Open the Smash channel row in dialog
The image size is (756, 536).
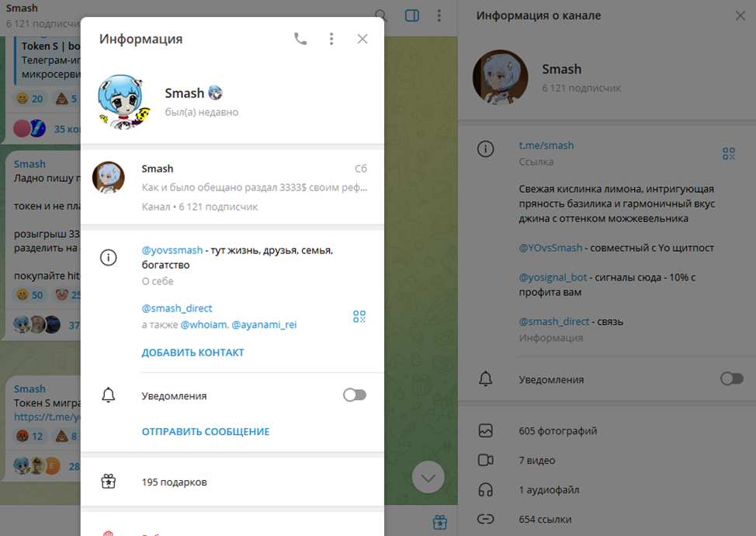[x=232, y=187]
